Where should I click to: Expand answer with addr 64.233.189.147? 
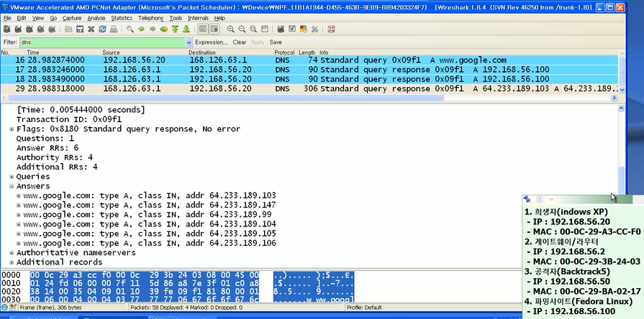coord(19,205)
